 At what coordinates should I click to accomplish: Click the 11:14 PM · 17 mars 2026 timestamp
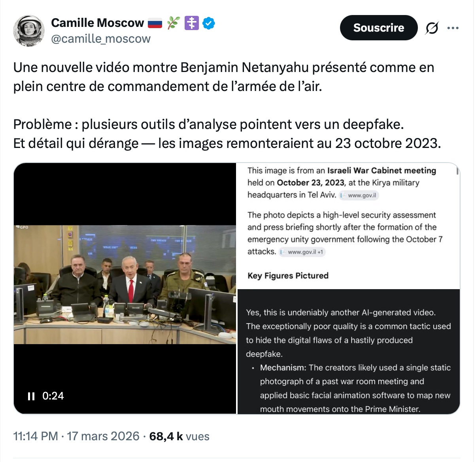click(x=76, y=436)
